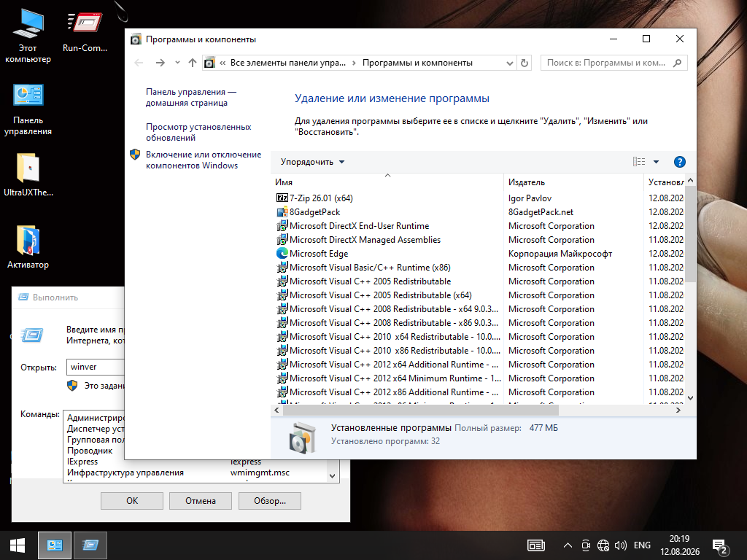
Task: Click OK in the Выполнить dialog
Action: pos(132,500)
